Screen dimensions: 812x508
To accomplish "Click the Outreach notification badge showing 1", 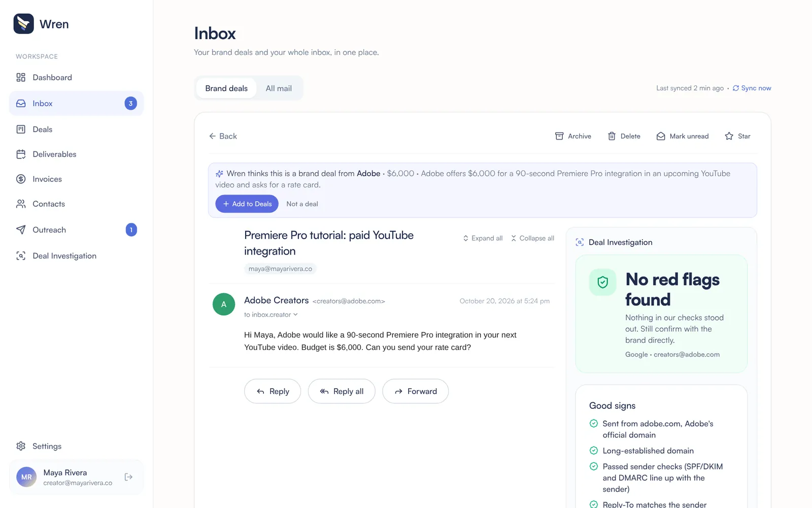I will pyautogui.click(x=131, y=230).
